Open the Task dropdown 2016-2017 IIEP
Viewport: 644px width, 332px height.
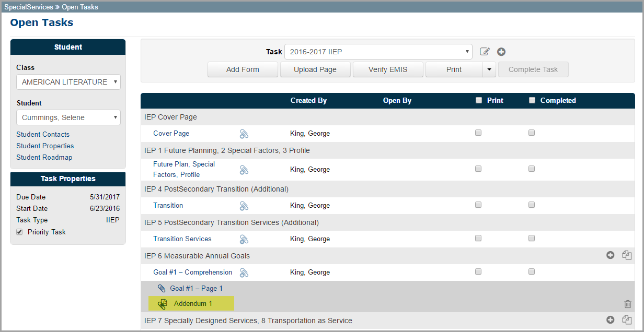coord(378,52)
